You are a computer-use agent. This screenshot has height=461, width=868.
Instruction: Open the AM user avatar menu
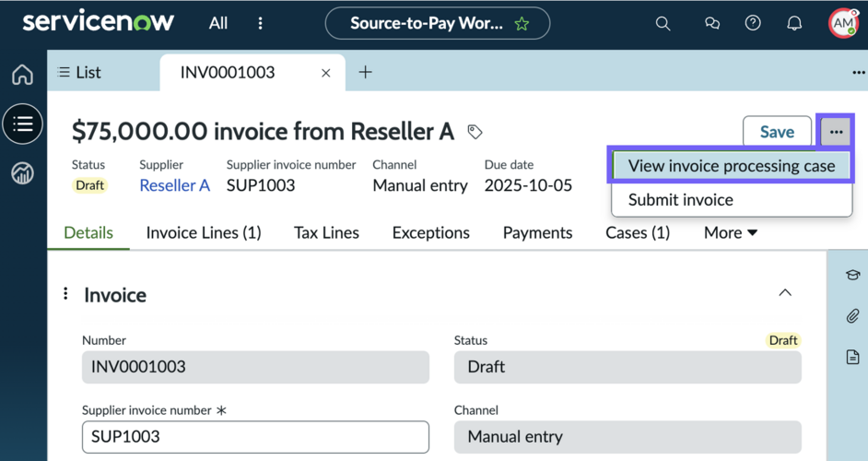843,23
